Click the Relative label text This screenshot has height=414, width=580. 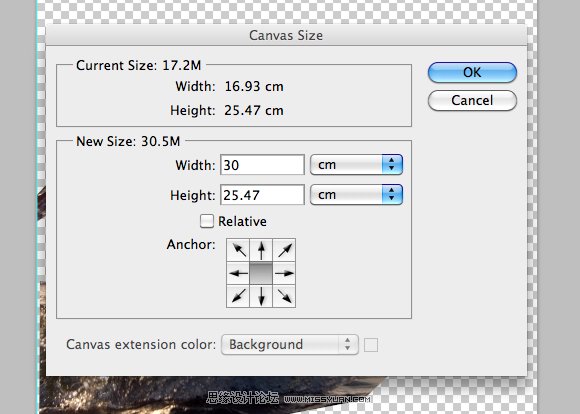[x=242, y=221]
